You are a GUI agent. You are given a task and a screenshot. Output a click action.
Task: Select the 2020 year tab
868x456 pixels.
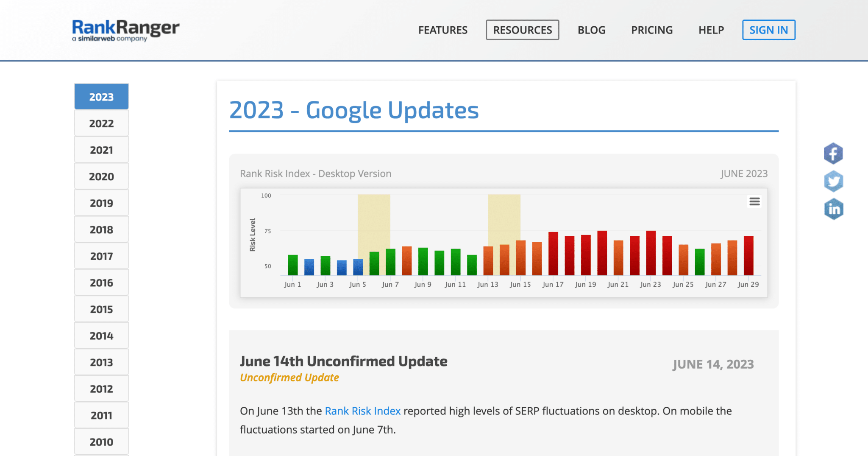pyautogui.click(x=102, y=176)
